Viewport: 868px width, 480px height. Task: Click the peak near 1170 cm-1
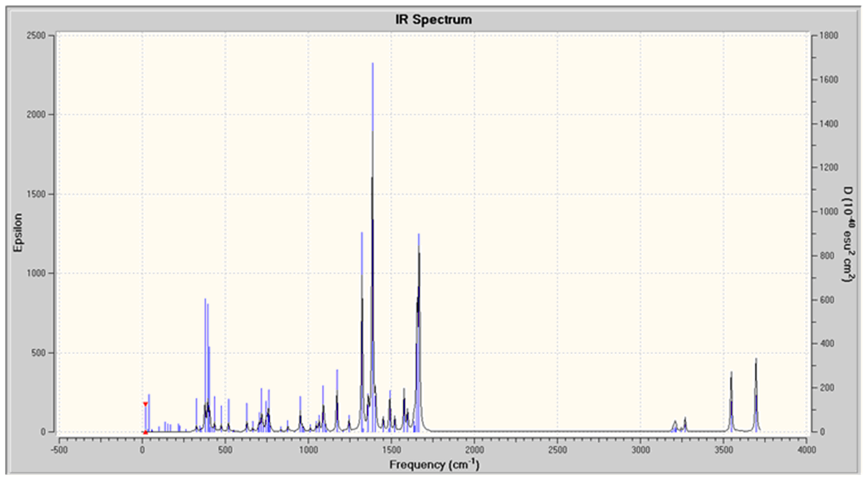tap(337, 401)
